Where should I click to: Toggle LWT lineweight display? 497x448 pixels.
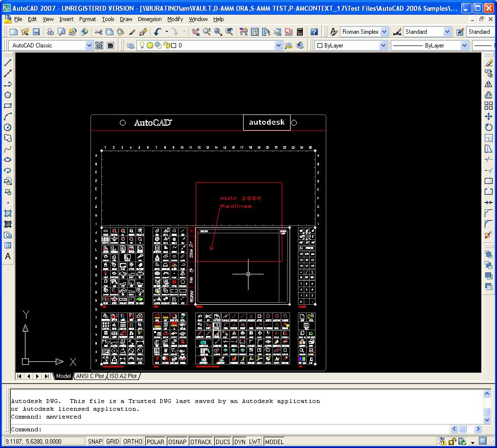255,442
